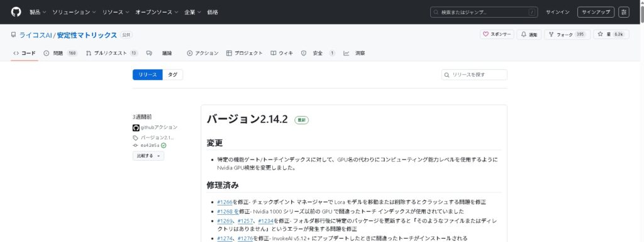Image resolution: width=644 pixels, height=242 pixels.
Task: Open the プルリクエスト tab
Action: [x=112, y=53]
